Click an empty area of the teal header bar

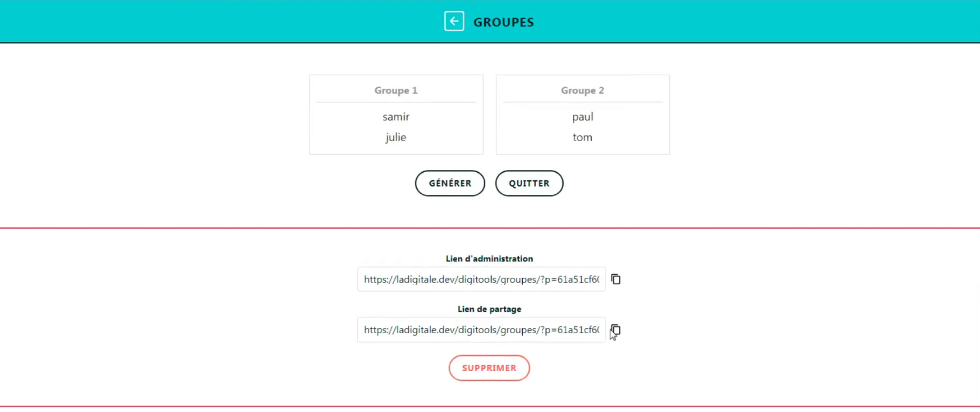pos(175,21)
